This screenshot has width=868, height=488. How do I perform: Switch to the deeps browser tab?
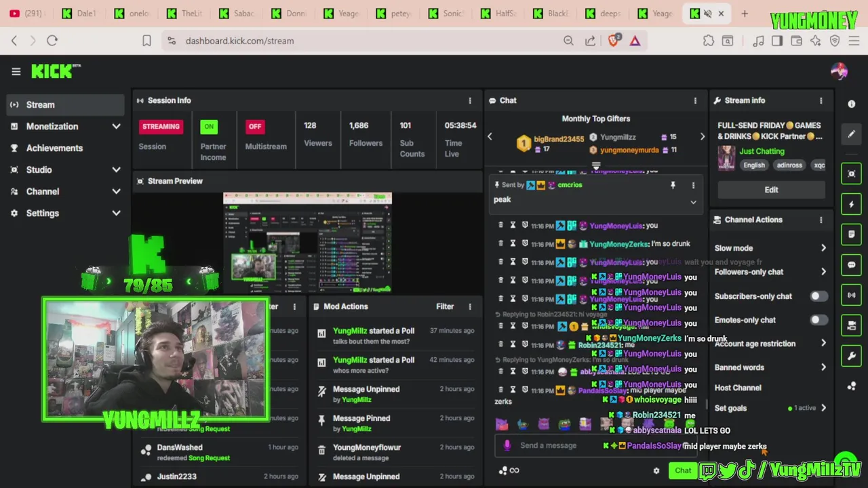(604, 14)
